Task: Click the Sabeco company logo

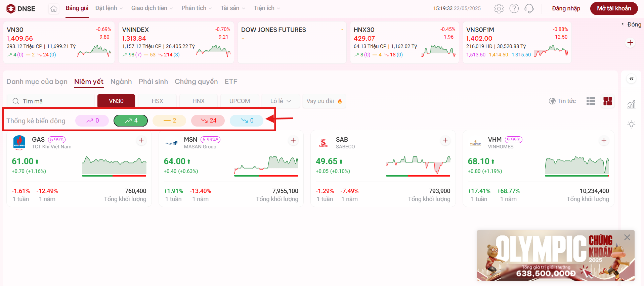Action: click(324, 143)
